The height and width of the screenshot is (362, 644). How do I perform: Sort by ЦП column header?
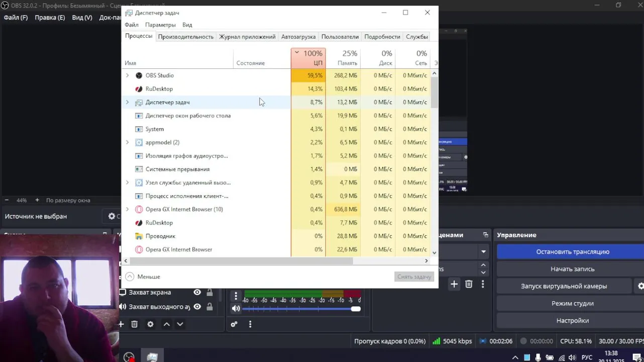point(308,58)
